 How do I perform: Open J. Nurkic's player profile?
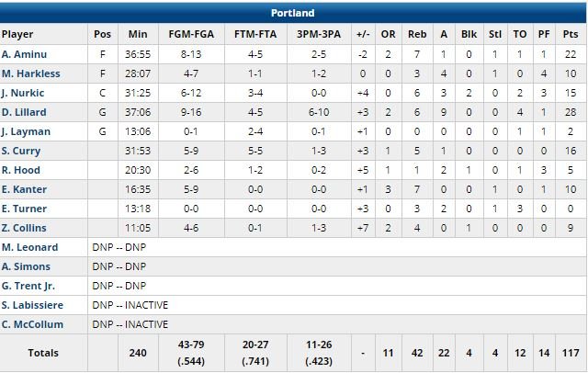[x=23, y=93]
